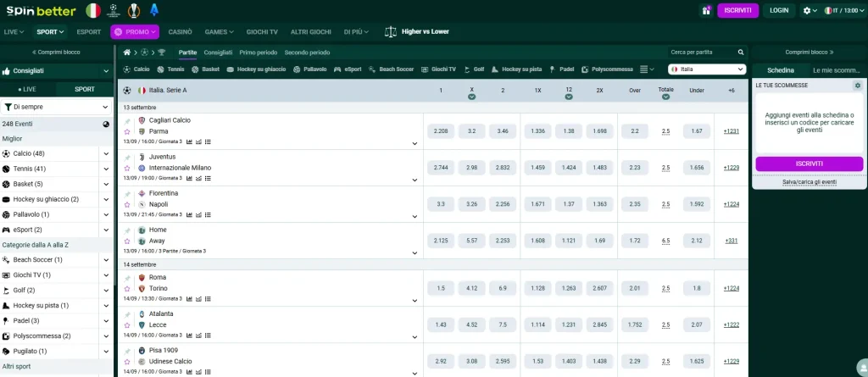Image resolution: width=868 pixels, height=377 pixels.
Task: Favorite the Roma vs Torino match
Action: 127,289
